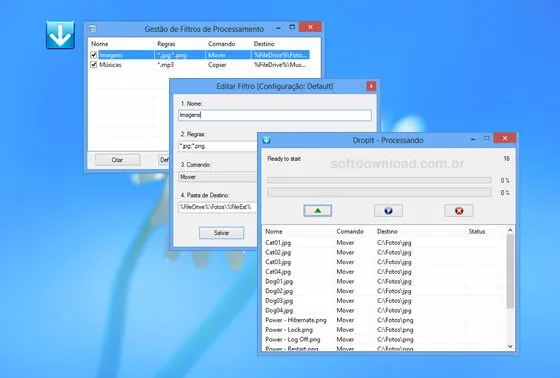This screenshot has width=560, height=378.
Task: Click the Pasta de Destino field
Action: click(218, 207)
